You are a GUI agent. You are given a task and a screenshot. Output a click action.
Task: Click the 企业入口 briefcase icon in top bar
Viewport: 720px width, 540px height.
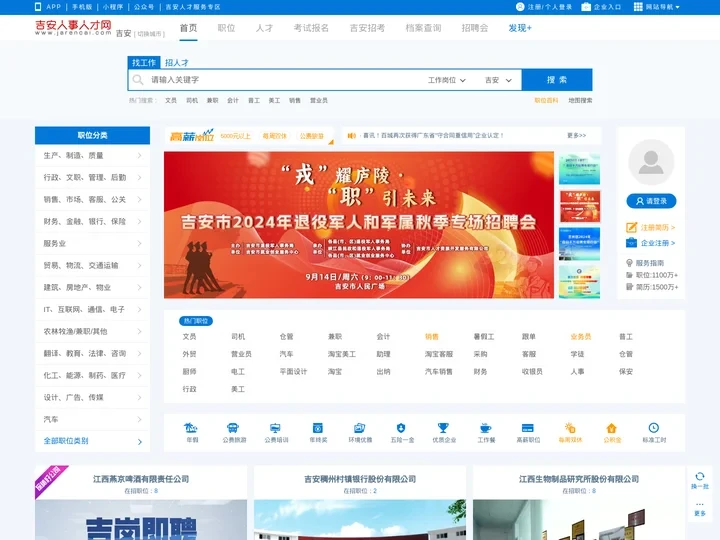586,7
